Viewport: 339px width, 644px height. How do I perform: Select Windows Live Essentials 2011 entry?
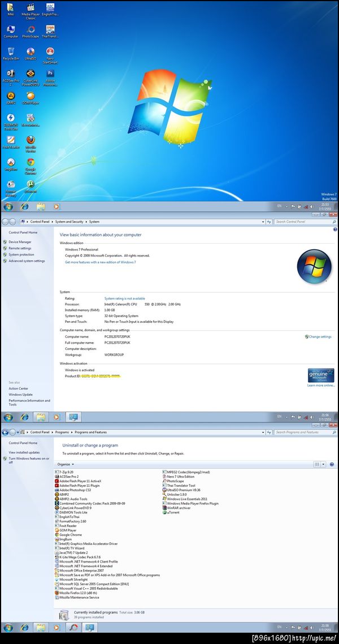point(185,499)
